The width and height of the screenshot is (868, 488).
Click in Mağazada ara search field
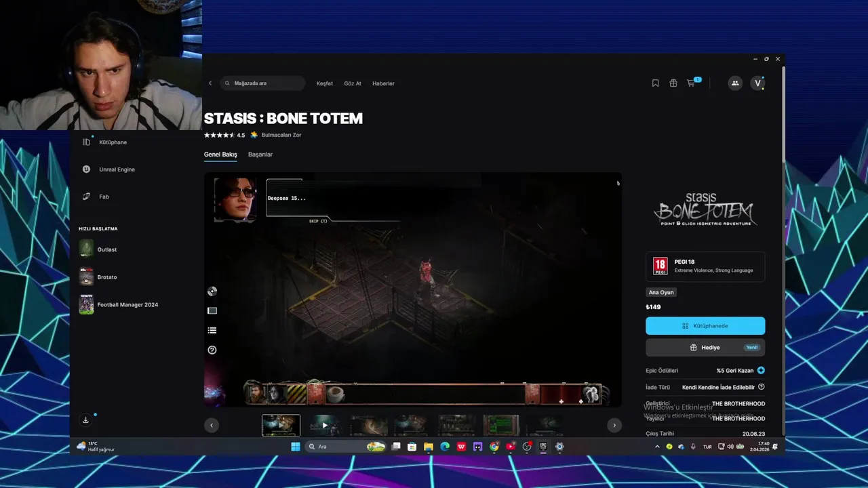click(x=262, y=83)
